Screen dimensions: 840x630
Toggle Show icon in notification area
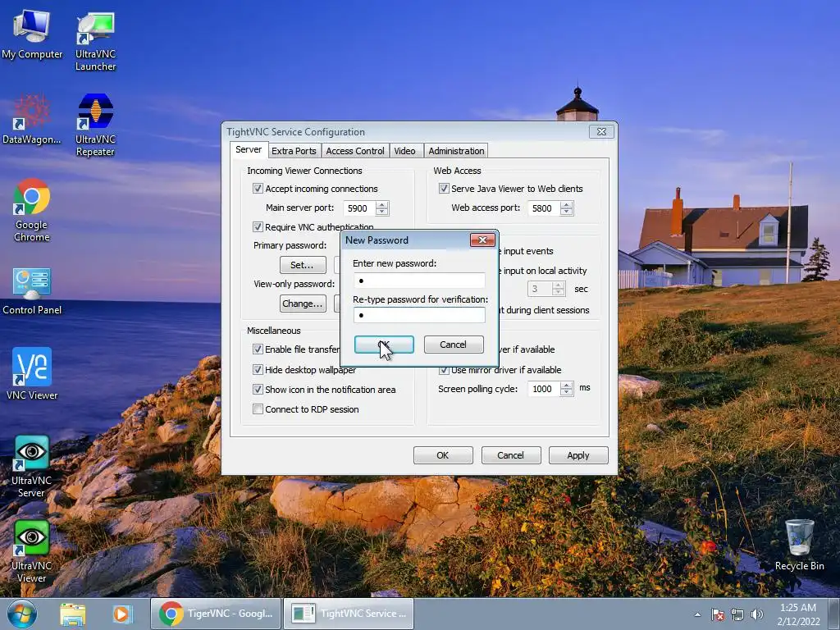(x=258, y=390)
